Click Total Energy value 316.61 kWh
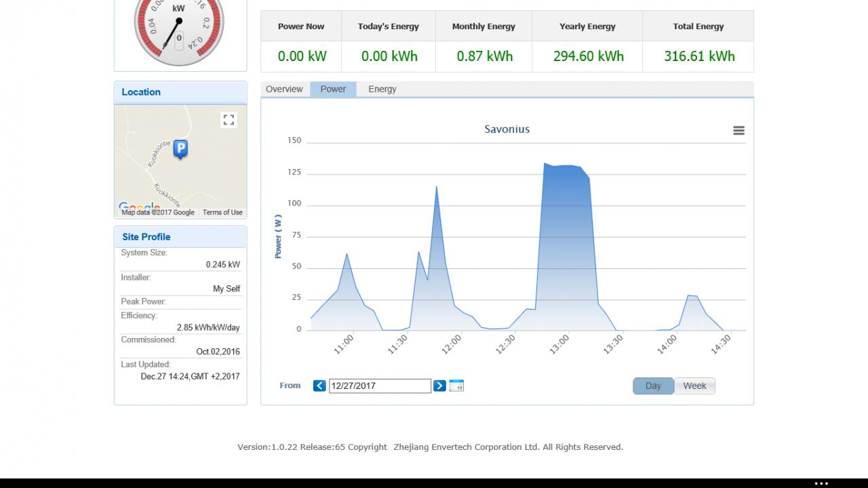 (699, 56)
